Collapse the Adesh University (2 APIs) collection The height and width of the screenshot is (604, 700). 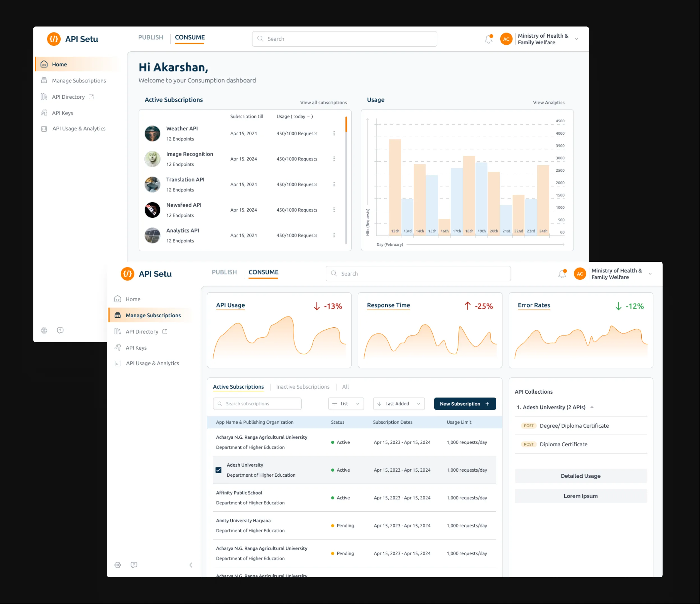592,407
